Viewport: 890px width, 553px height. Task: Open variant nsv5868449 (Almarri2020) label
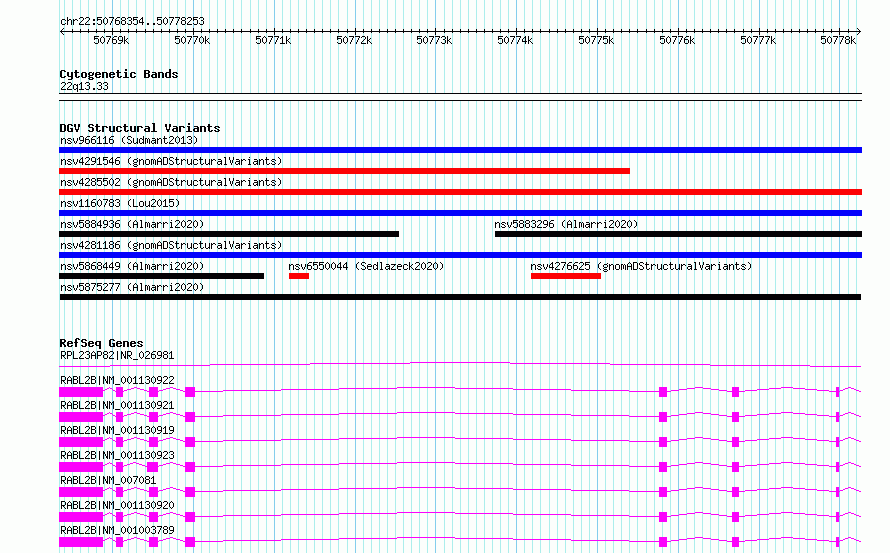[132, 266]
